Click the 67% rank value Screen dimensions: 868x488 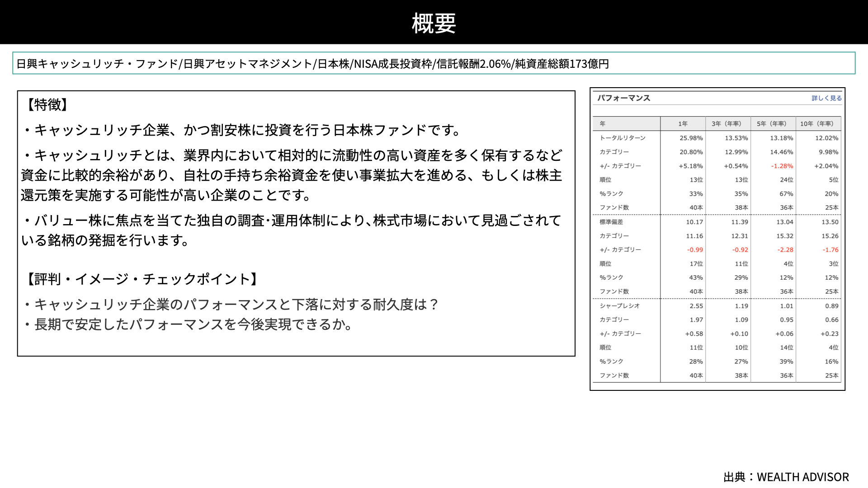[x=787, y=194]
